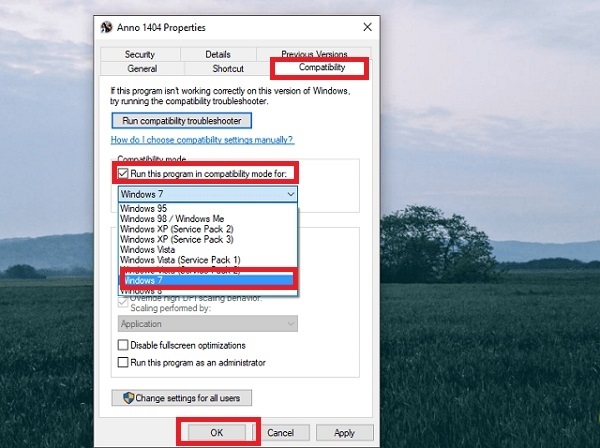This screenshot has height=448, width=600.
Task: Click the OK button
Action: click(x=217, y=433)
